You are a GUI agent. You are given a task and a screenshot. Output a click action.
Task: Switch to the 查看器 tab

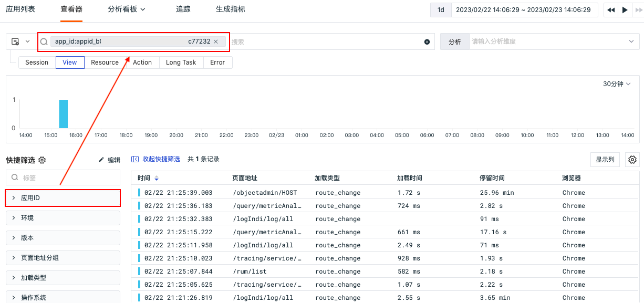[71, 9]
